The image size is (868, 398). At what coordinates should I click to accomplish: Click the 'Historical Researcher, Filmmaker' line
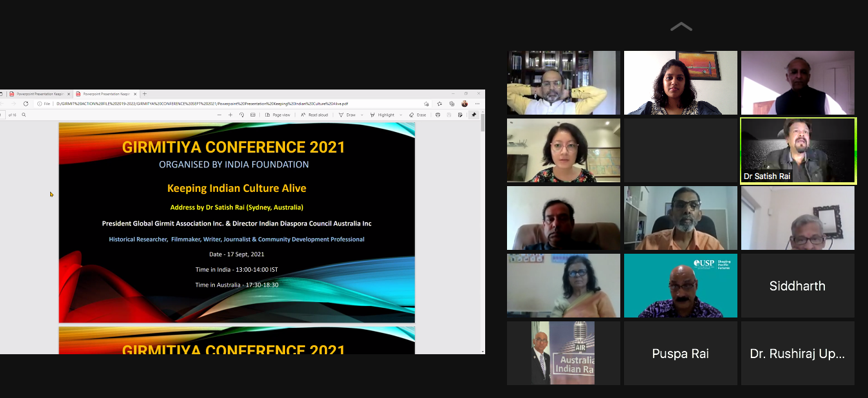(x=237, y=239)
